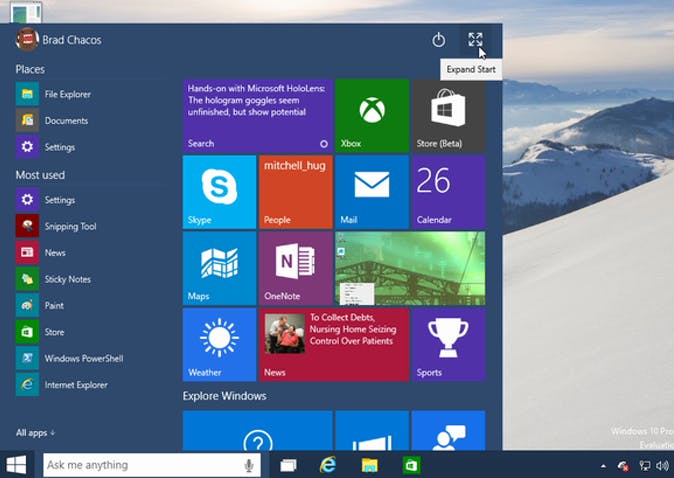Open the Sports trophy tile

[x=449, y=345]
